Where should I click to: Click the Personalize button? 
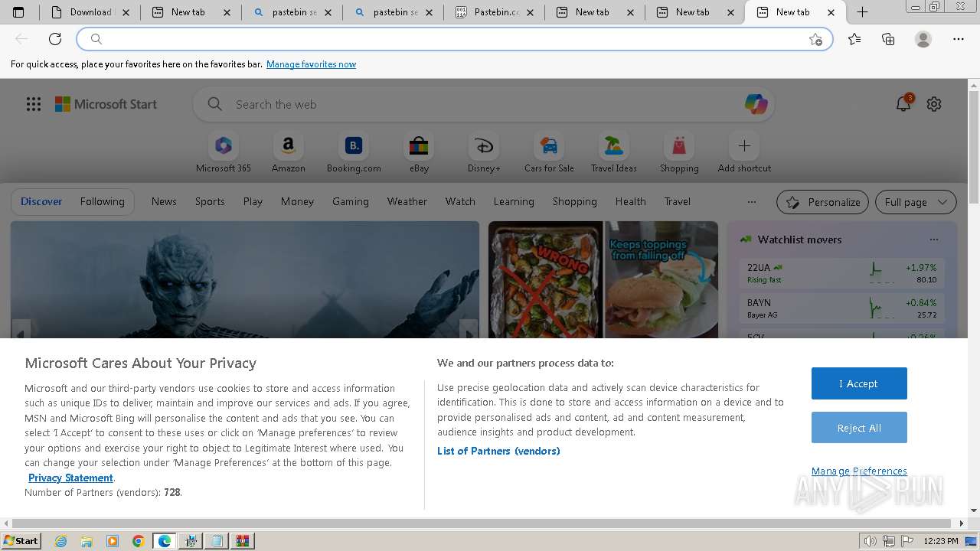click(x=822, y=202)
